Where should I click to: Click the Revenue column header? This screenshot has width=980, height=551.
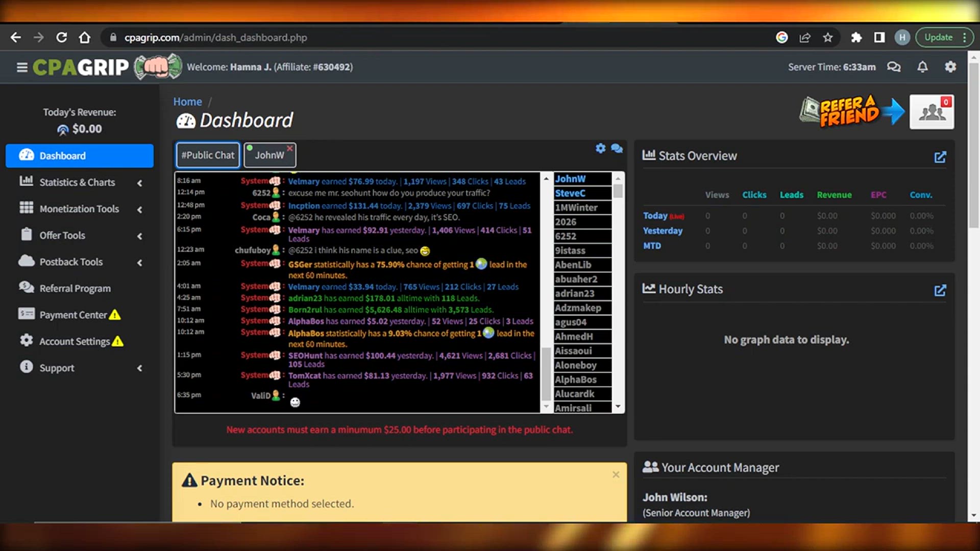(834, 195)
